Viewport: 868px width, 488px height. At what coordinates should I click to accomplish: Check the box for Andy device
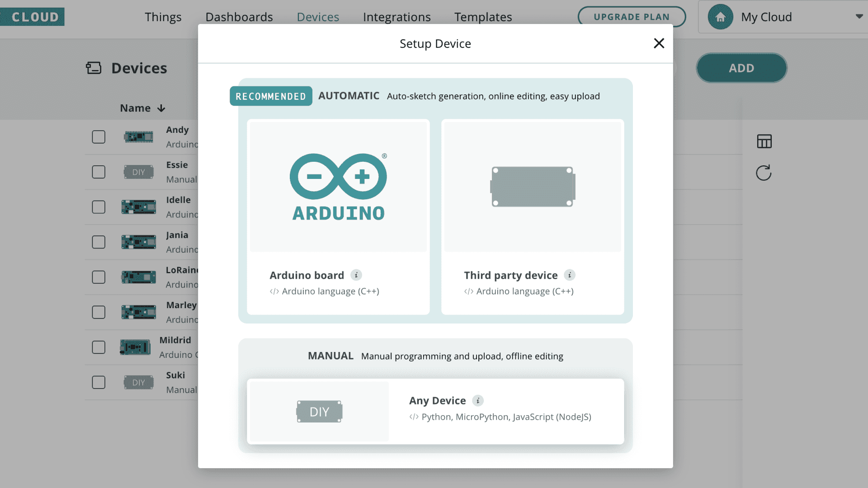tap(99, 137)
